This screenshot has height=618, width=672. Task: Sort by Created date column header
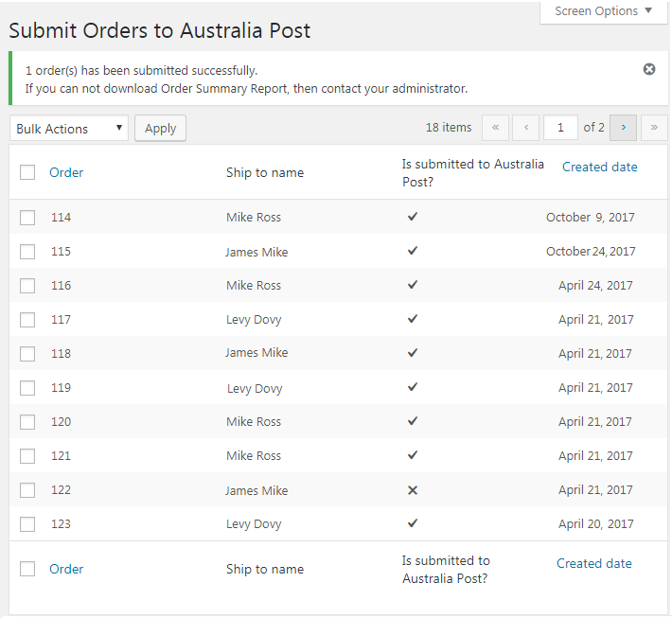[x=599, y=167]
